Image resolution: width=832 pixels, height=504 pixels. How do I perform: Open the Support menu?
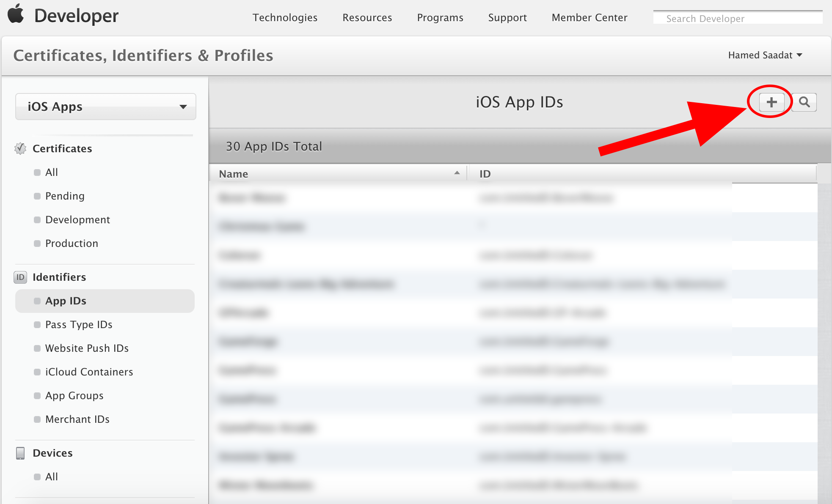click(x=507, y=18)
